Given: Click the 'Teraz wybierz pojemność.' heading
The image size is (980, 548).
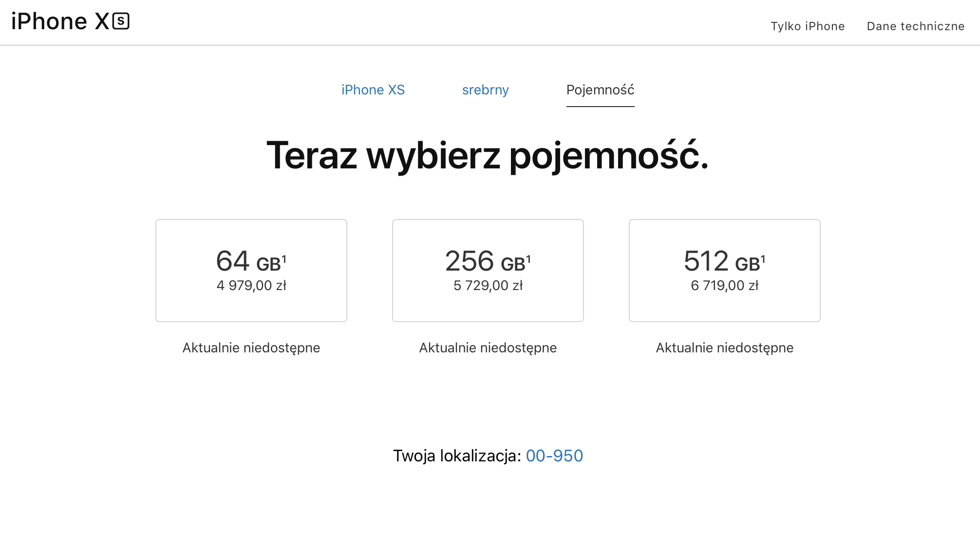Looking at the screenshot, I should [488, 156].
